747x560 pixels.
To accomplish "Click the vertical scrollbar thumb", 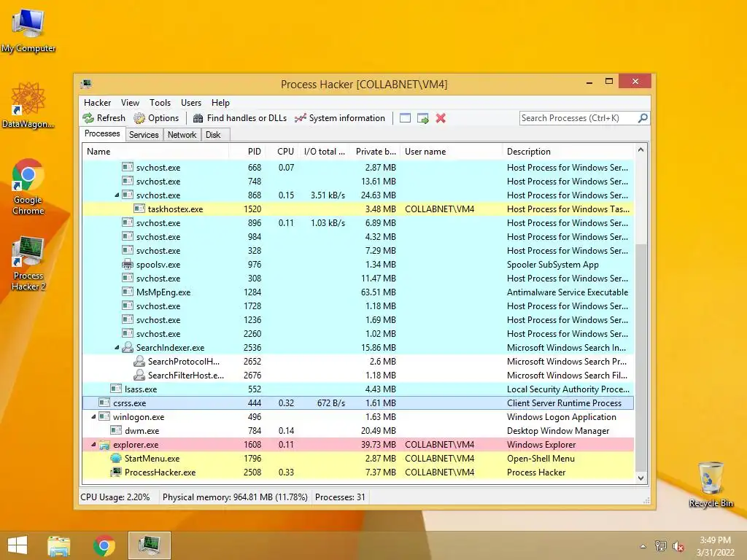I will (x=640, y=357).
